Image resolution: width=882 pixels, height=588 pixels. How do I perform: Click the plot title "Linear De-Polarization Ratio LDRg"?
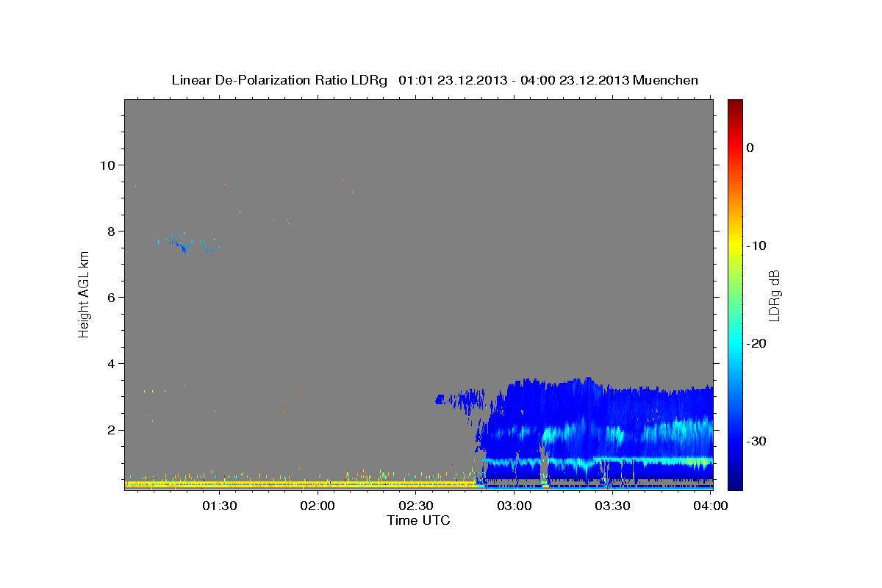(x=279, y=80)
